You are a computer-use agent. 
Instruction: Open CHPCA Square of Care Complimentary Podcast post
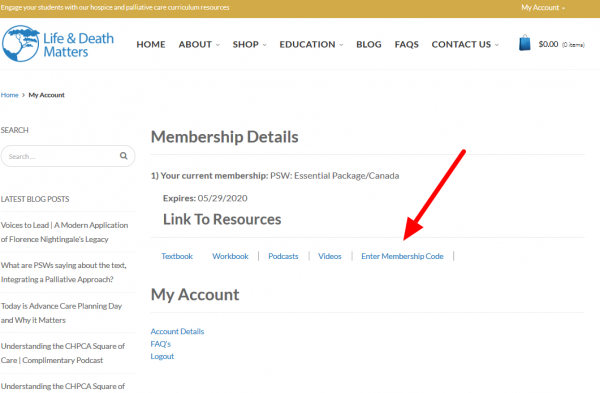tap(63, 353)
